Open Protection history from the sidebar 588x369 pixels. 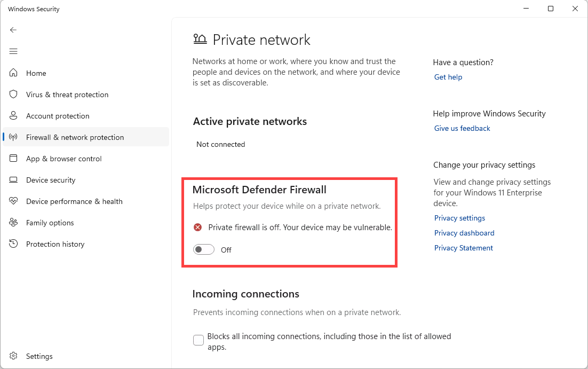click(55, 244)
